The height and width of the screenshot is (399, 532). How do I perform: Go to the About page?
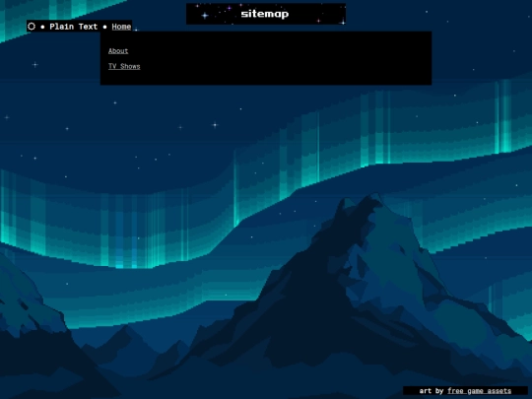[118, 51]
